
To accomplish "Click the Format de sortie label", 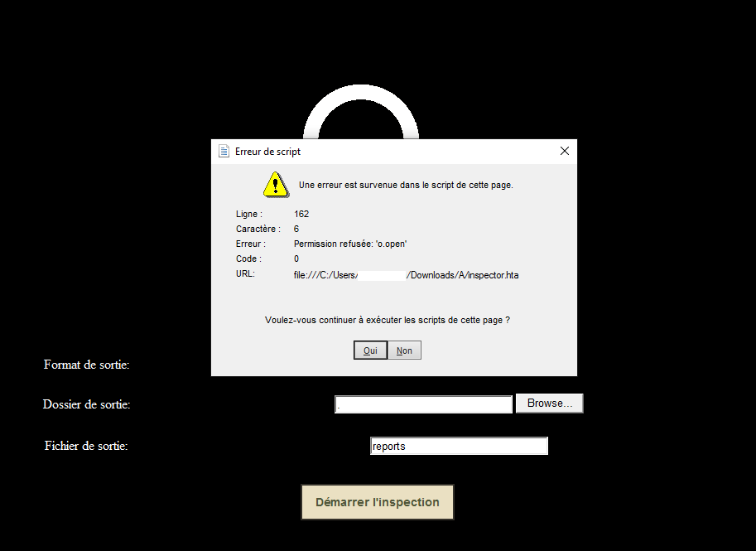I will point(87,365).
